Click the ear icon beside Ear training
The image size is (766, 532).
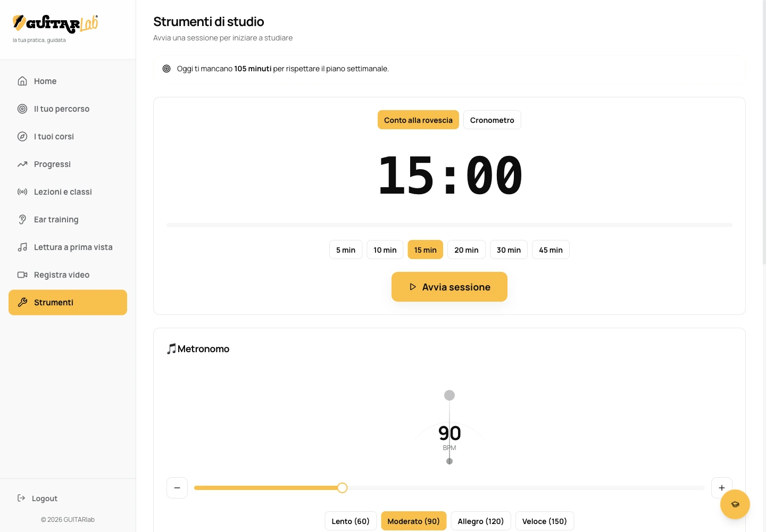point(22,219)
